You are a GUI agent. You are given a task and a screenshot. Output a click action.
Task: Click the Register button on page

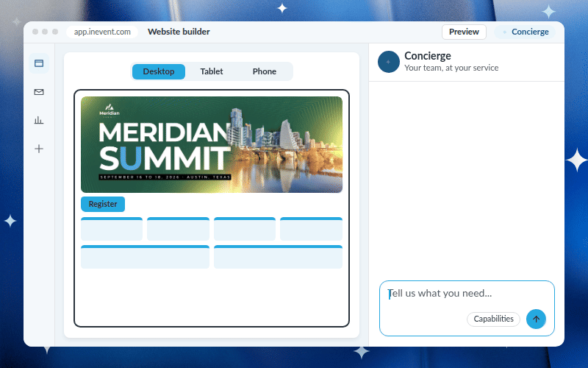tap(103, 204)
